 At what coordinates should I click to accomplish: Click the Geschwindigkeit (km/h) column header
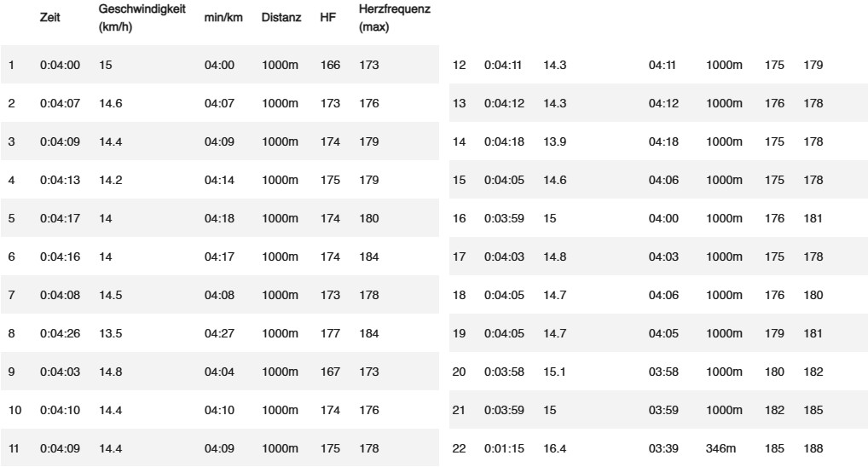tap(142, 18)
